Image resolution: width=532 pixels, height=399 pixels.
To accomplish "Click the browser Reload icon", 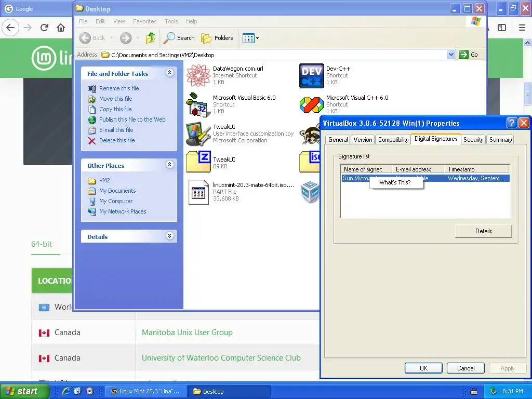I will [44, 28].
